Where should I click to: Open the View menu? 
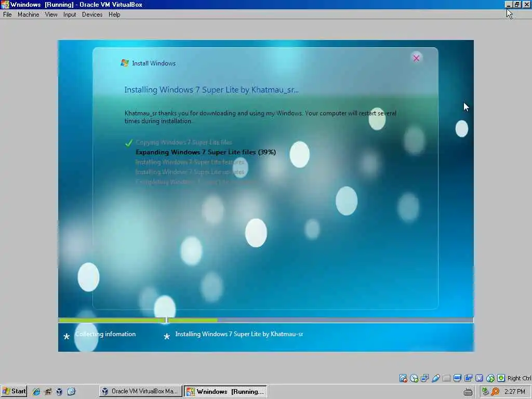51,15
